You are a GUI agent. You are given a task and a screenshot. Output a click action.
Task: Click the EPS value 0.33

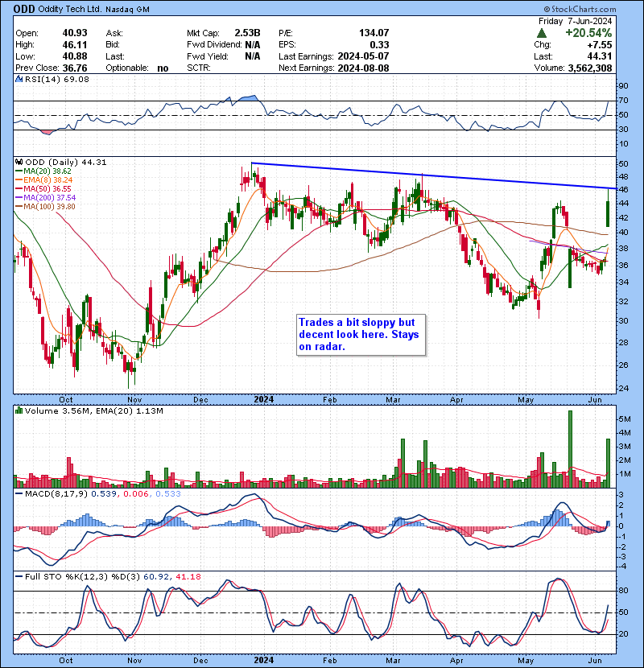click(x=379, y=45)
